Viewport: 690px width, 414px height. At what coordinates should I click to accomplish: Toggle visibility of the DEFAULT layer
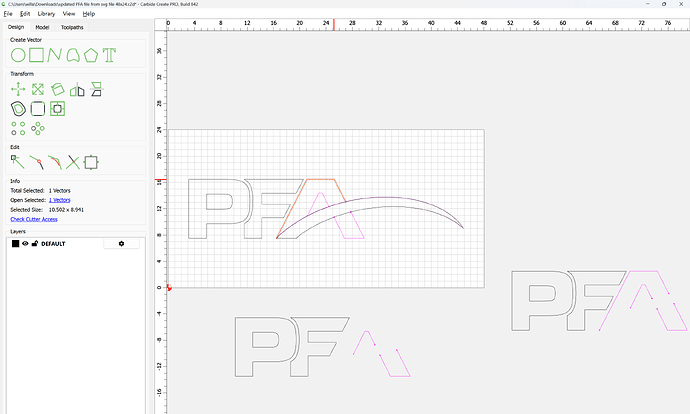point(25,243)
